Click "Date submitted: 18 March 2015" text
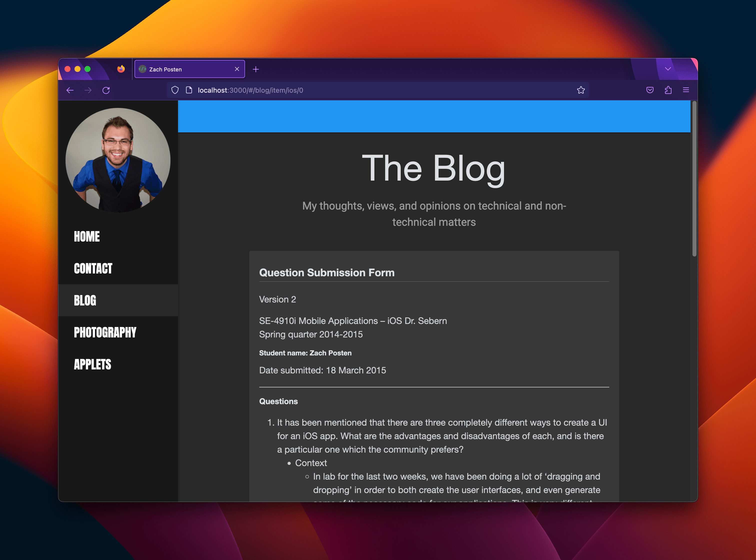 pos(322,370)
